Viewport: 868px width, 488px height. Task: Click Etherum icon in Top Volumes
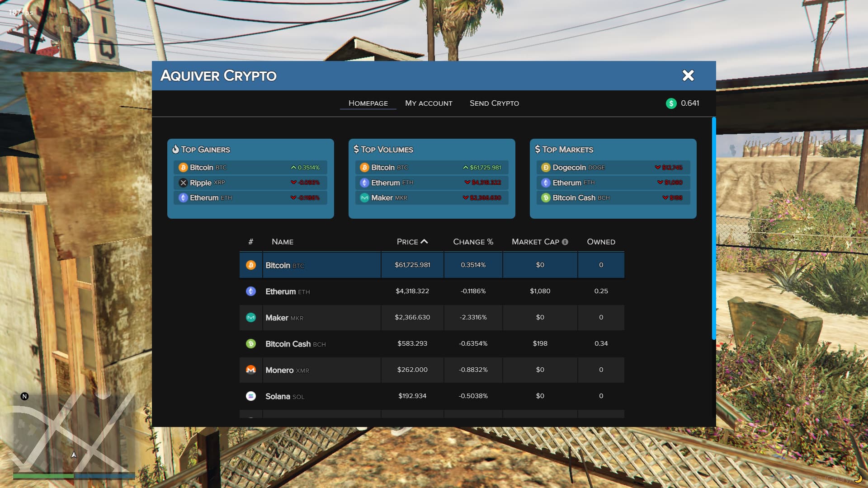click(x=364, y=183)
